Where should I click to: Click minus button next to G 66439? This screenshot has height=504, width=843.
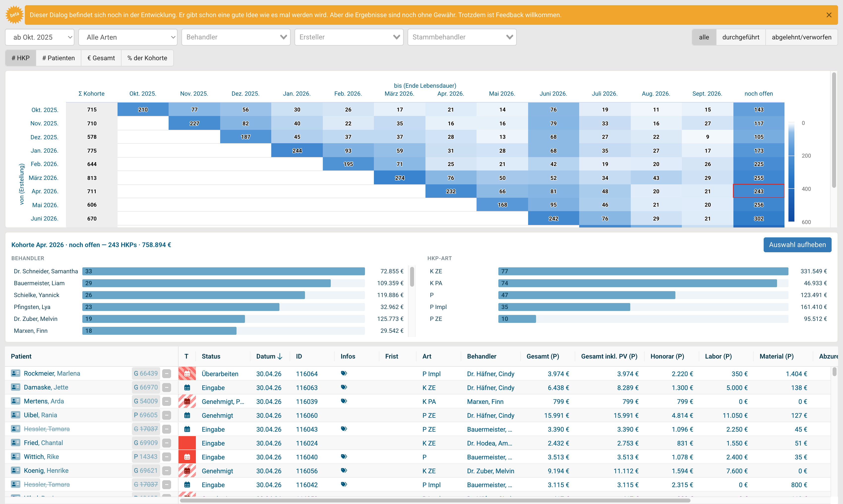click(167, 374)
